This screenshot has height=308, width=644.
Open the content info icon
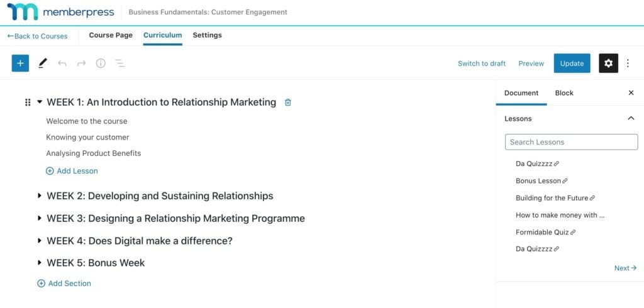(x=101, y=63)
